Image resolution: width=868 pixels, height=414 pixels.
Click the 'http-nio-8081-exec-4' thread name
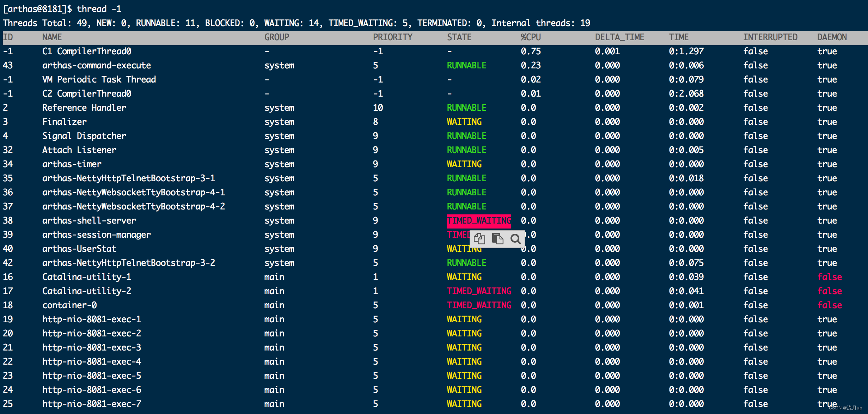[x=92, y=362]
